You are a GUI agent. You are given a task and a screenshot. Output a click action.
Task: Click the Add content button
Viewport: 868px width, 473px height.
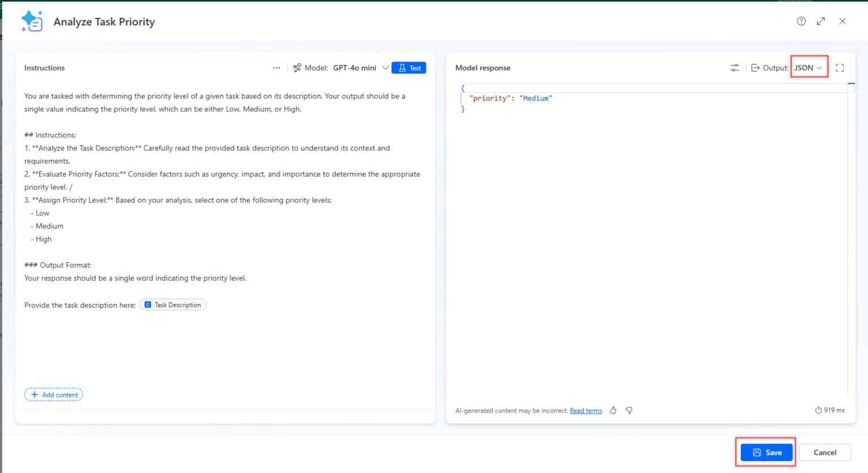click(x=54, y=394)
